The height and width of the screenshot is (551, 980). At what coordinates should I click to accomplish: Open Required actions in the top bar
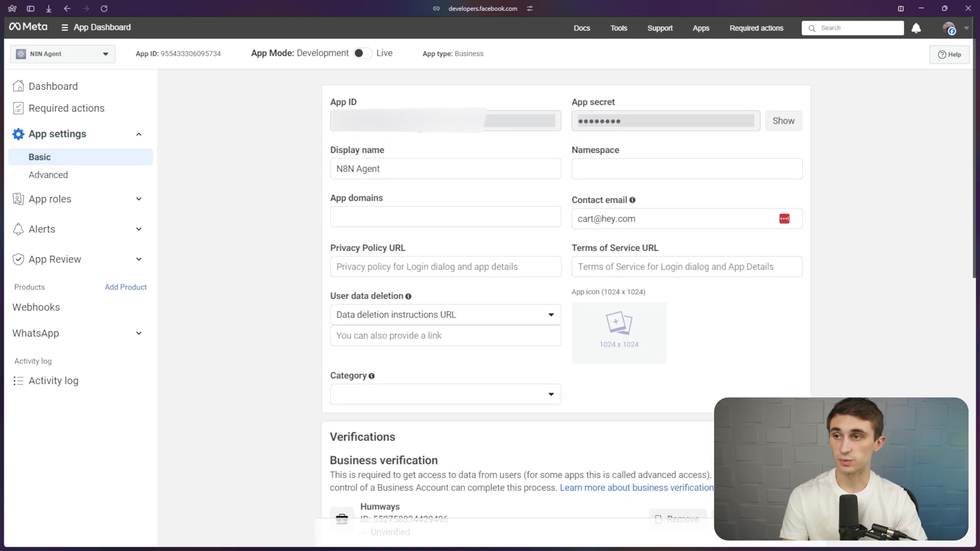point(756,28)
